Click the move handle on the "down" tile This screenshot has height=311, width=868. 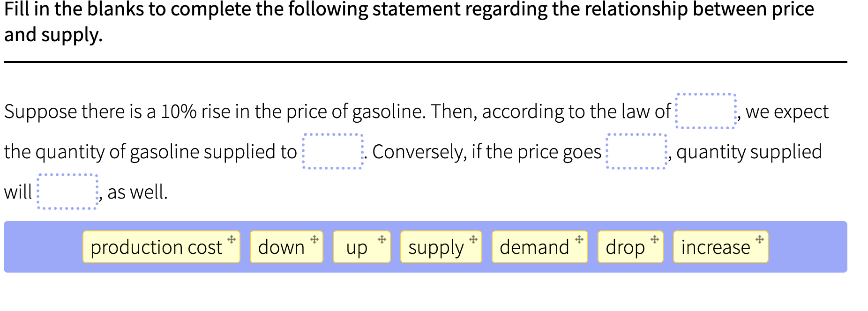(314, 238)
